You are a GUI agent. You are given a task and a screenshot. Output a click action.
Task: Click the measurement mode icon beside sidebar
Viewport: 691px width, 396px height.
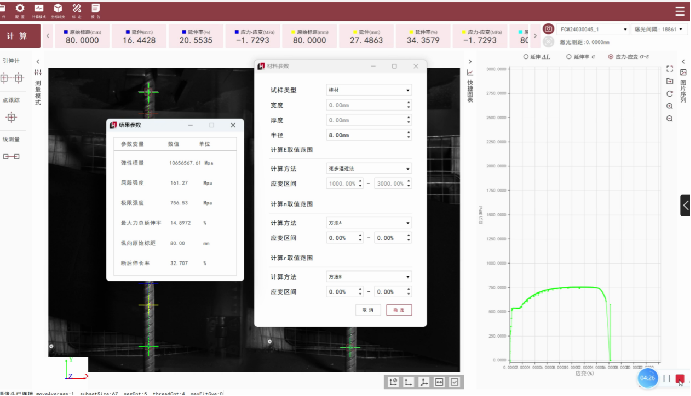coord(38,72)
